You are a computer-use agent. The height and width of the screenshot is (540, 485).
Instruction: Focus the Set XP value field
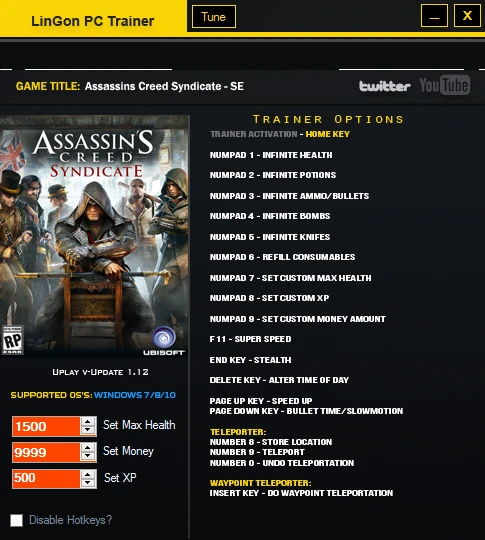click(46, 478)
